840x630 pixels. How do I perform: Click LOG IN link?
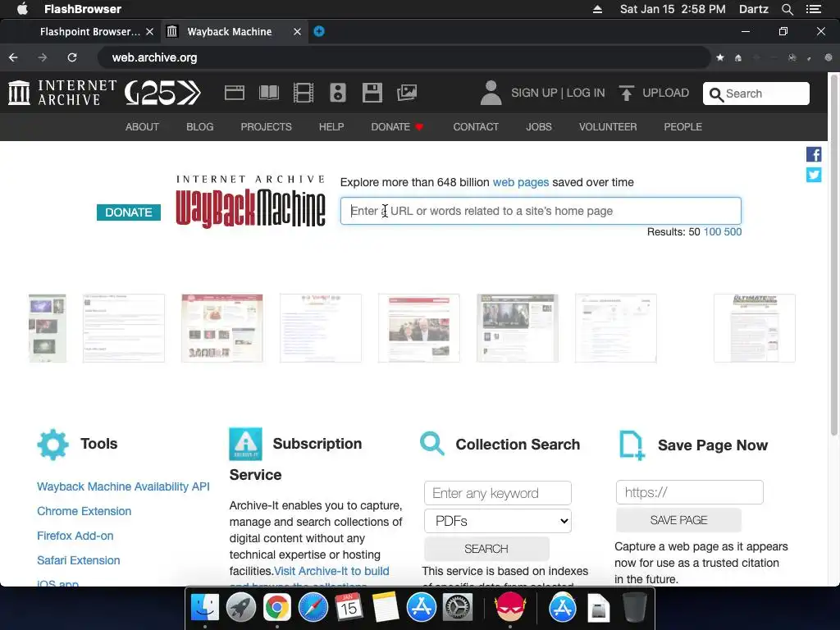[x=586, y=93]
